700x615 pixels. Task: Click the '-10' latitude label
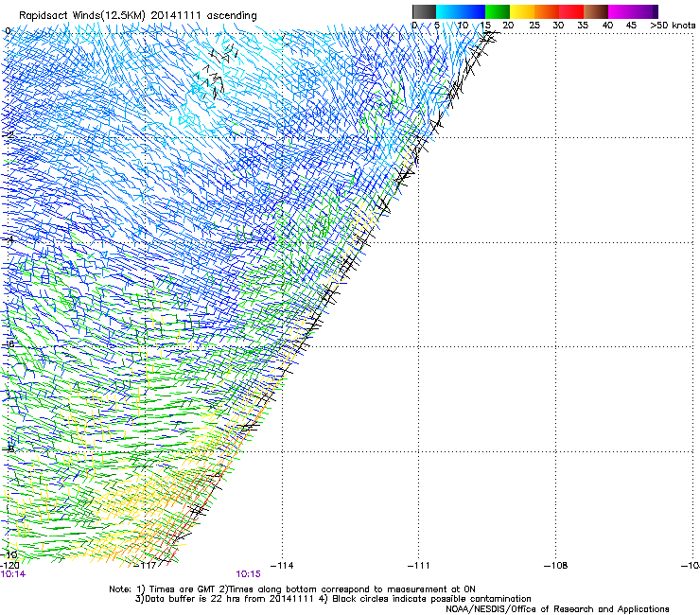(9, 555)
